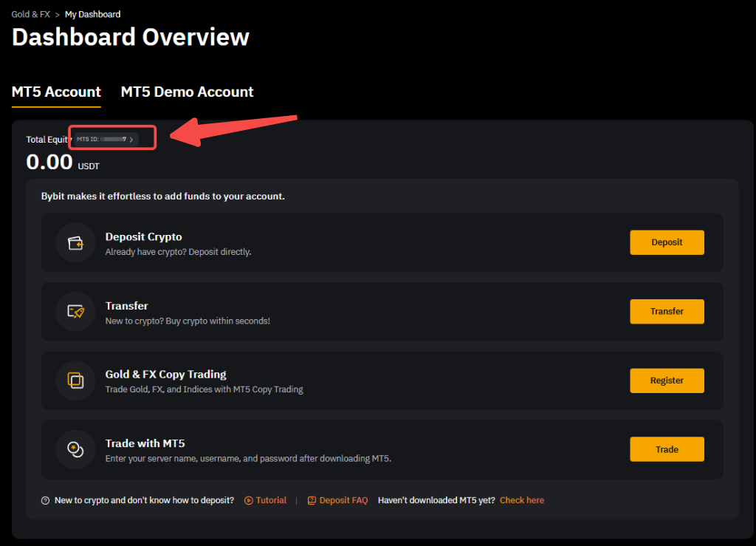Hit the Register button for Copy Trading
Screen dimensions: 756x546
coord(666,381)
